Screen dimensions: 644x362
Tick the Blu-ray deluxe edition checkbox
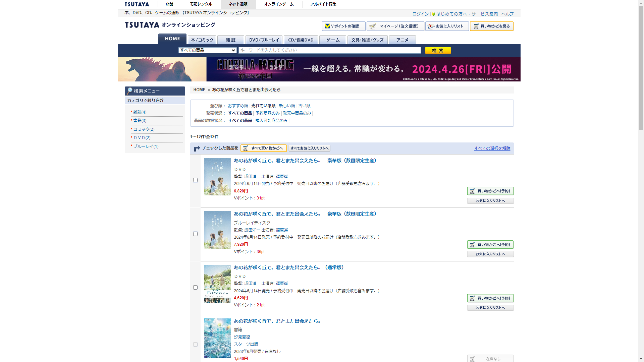(x=195, y=234)
